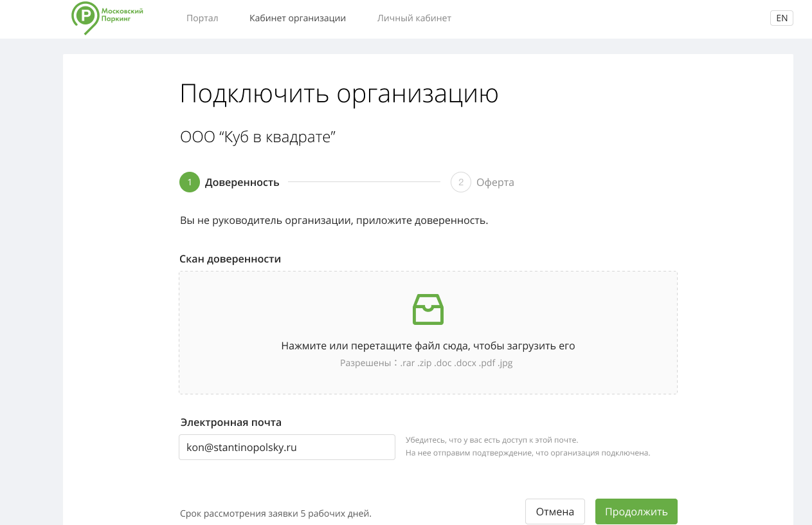Click the Подключить организацию page heading
The width and height of the screenshot is (812, 525).
point(339,94)
